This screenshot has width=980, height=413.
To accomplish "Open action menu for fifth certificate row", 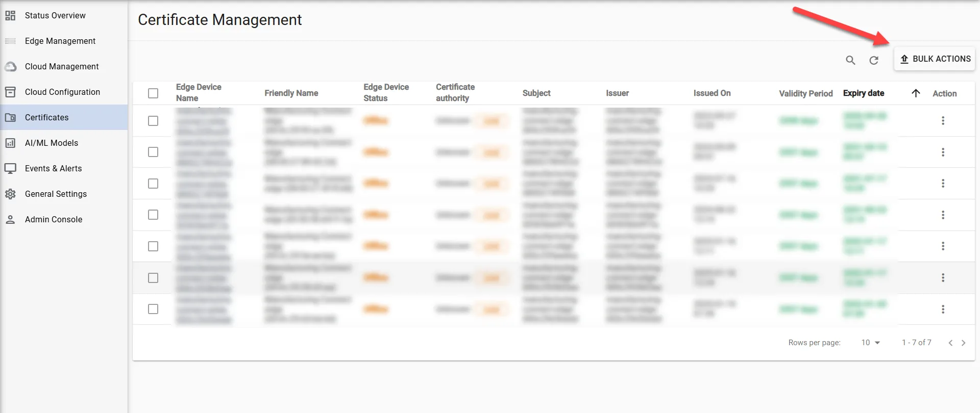I will point(943,246).
